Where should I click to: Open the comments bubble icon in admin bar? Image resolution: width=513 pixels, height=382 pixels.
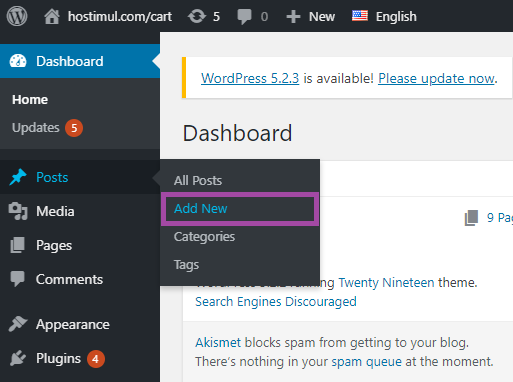pos(244,16)
